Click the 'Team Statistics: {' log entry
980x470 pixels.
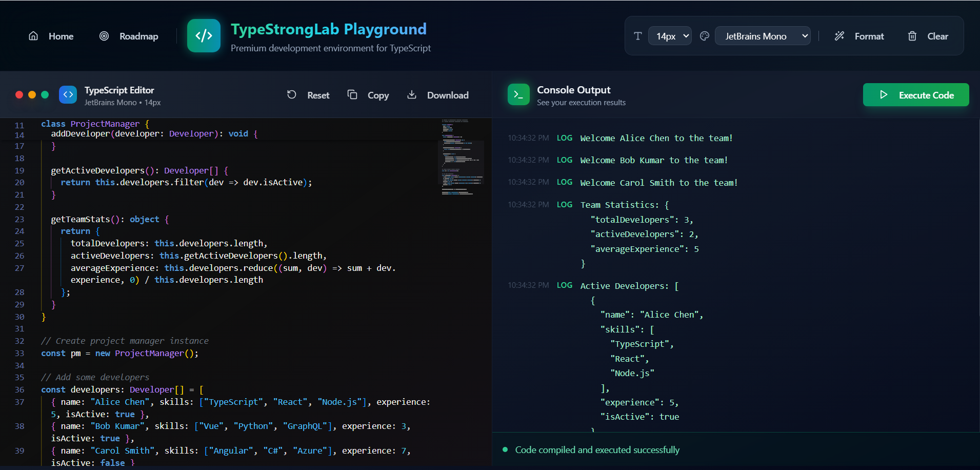point(625,205)
